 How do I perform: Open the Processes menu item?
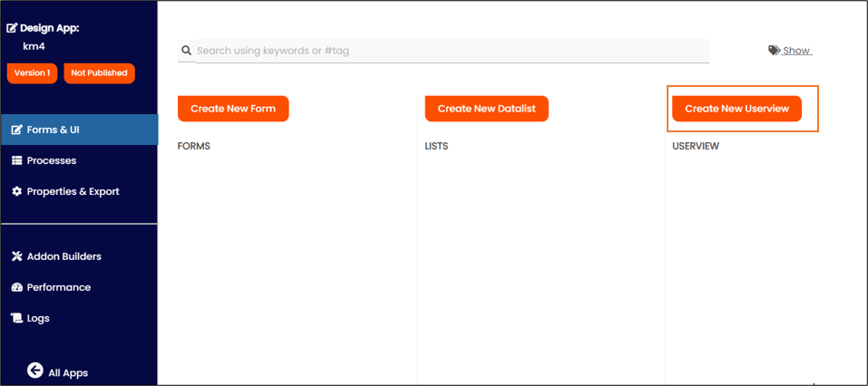pyautogui.click(x=79, y=160)
